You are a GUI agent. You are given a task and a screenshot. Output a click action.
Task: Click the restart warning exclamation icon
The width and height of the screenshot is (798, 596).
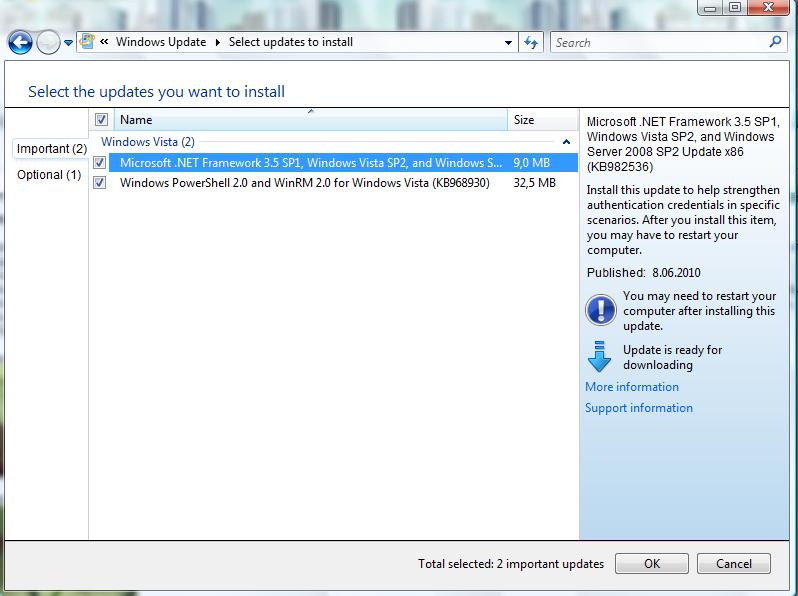pyautogui.click(x=601, y=310)
